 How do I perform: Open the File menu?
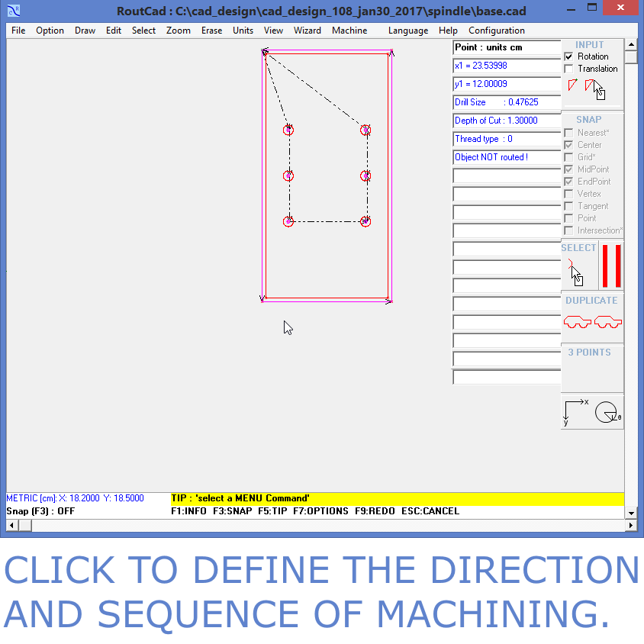tap(18, 31)
